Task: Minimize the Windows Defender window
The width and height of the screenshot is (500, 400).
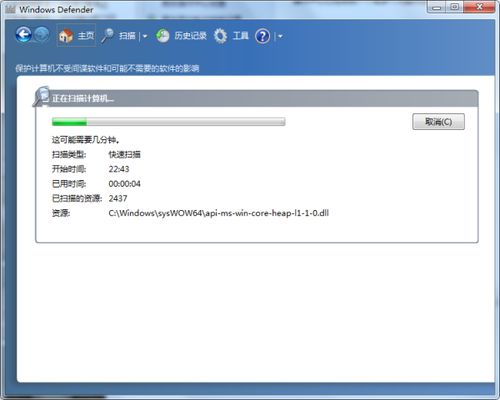Action: pyautogui.click(x=437, y=7)
